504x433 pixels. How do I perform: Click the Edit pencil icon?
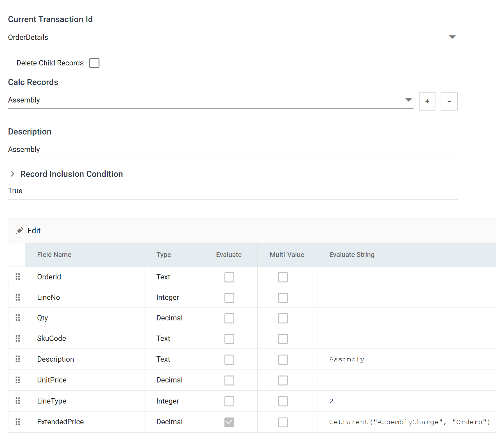(19, 231)
